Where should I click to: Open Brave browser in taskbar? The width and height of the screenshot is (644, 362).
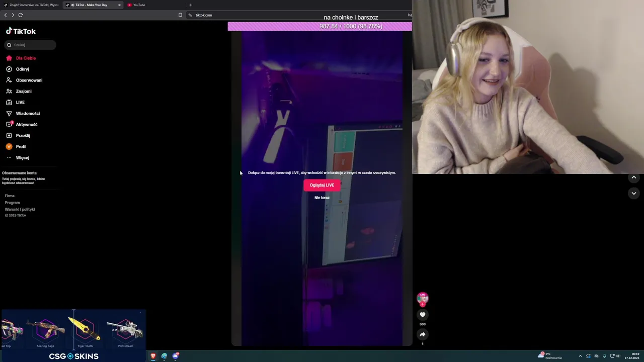pos(153,356)
